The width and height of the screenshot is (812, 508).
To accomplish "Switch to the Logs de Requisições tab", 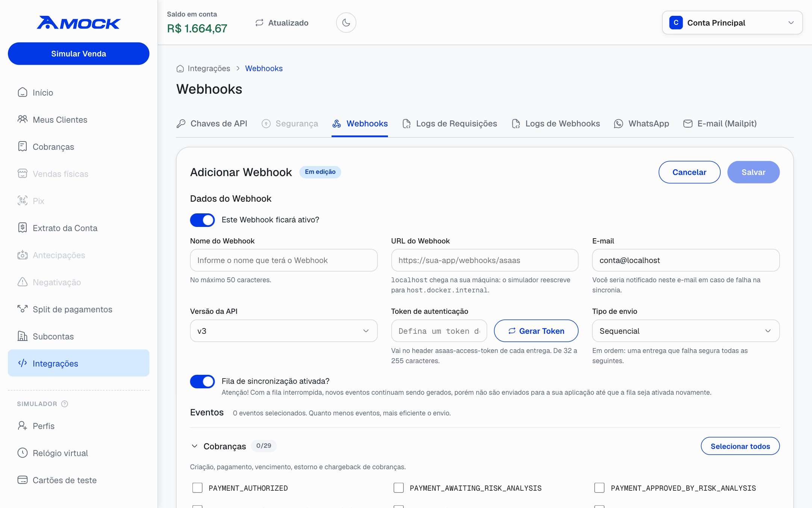I will tap(450, 123).
